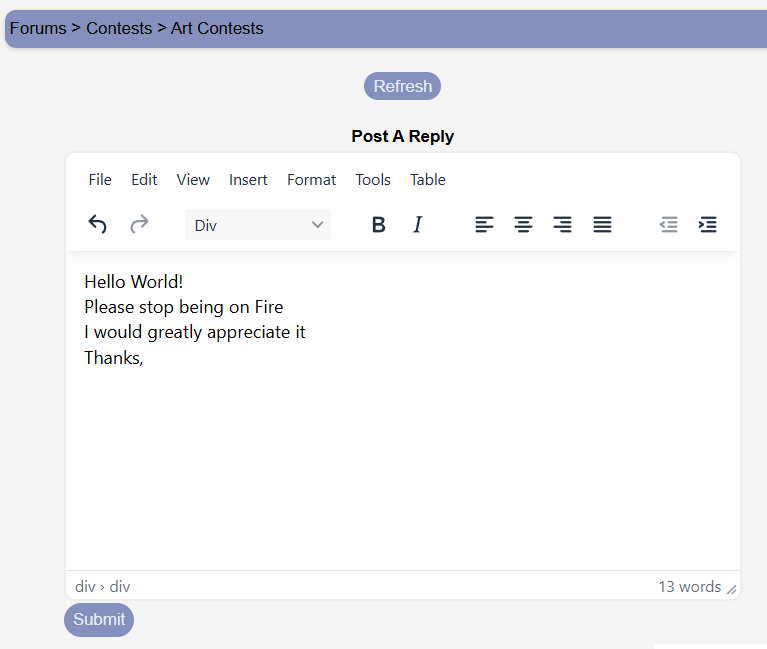Open Art Contests breadcrumb link
Screen dimensions: 767x649
pos(217,28)
